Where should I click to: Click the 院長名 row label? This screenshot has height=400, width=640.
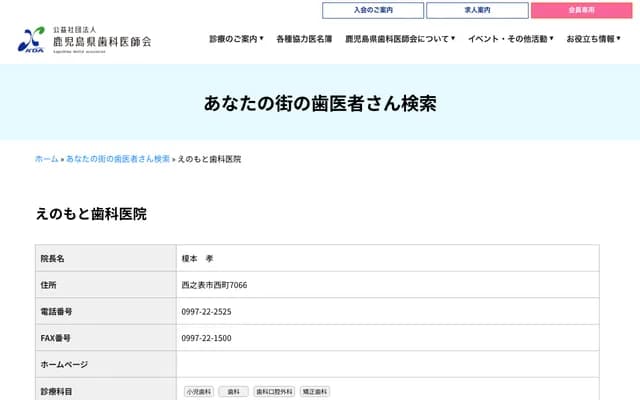click(x=52, y=258)
